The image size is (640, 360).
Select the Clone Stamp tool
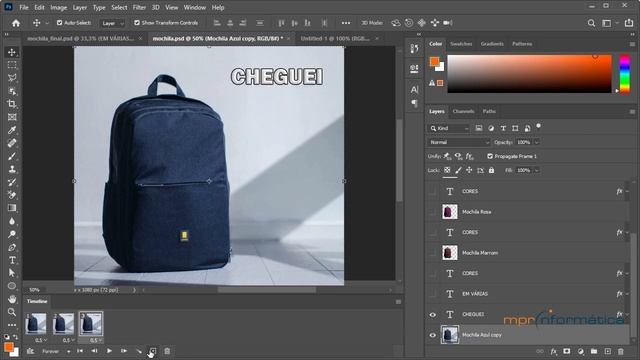(x=12, y=169)
